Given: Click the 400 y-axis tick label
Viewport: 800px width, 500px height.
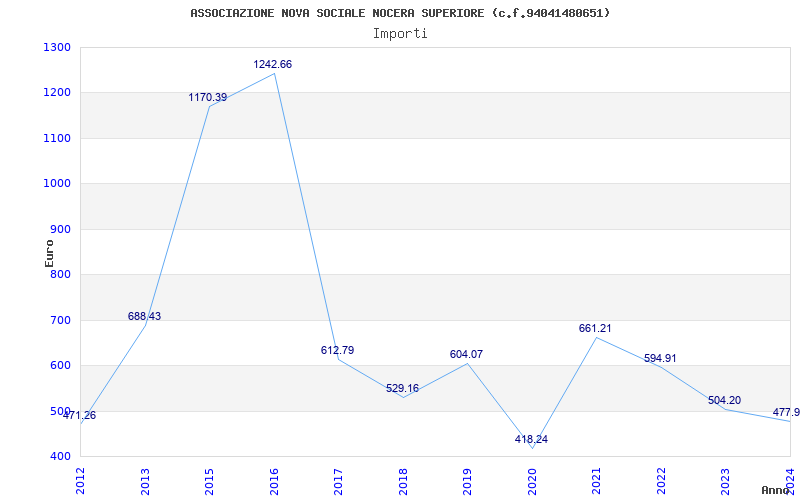Looking at the screenshot, I should [61, 457].
